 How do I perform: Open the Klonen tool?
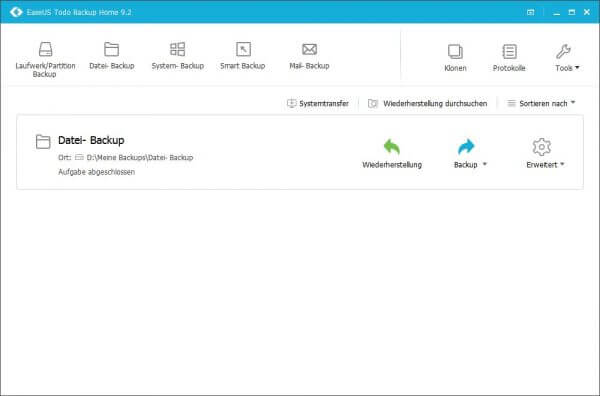coord(455,58)
